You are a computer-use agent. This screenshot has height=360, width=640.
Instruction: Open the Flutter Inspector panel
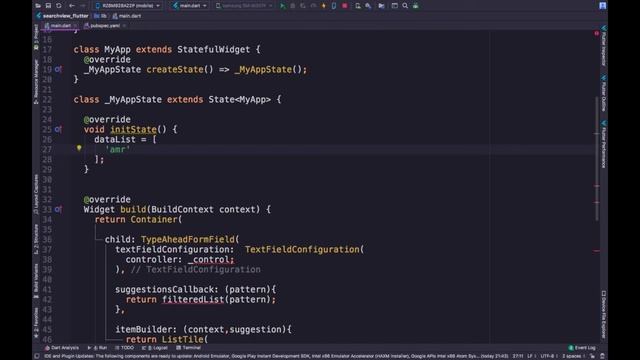point(604,46)
